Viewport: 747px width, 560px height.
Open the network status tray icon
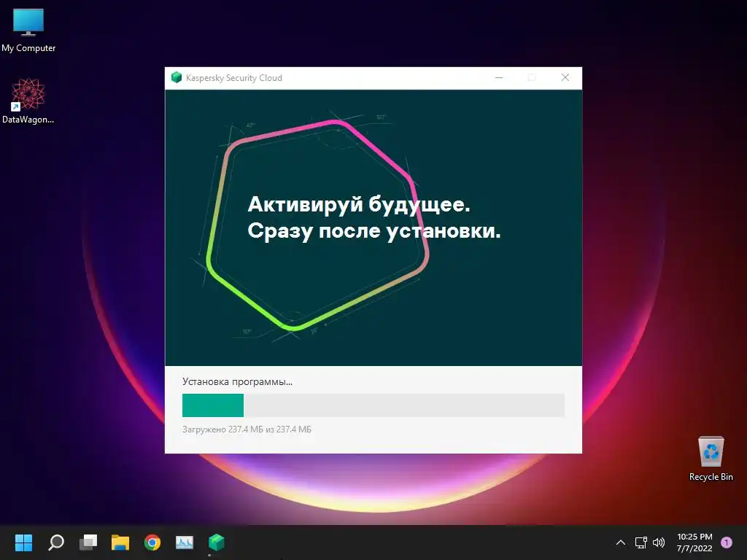pyautogui.click(x=640, y=542)
